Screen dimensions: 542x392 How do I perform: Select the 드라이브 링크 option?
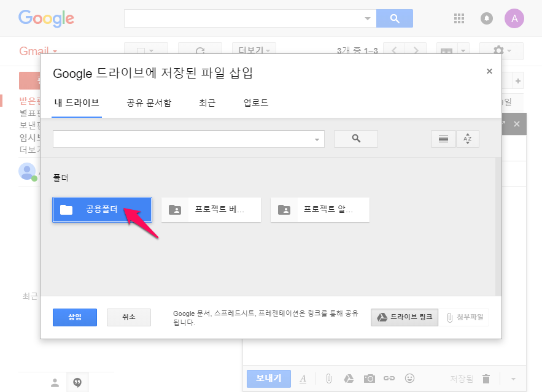405,317
